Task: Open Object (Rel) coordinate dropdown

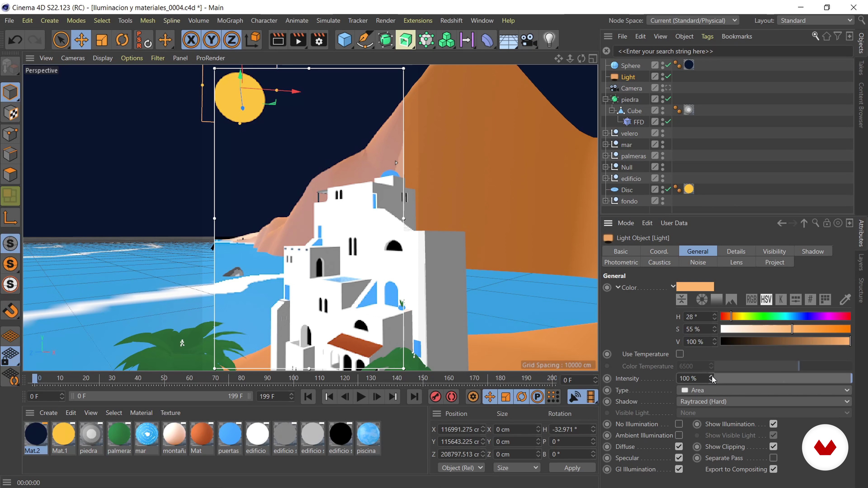Action: point(461,468)
